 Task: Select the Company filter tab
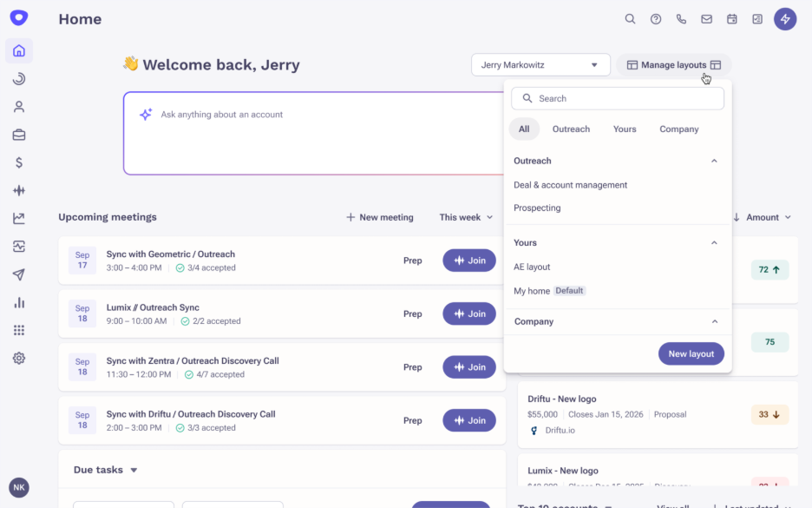pyautogui.click(x=678, y=129)
